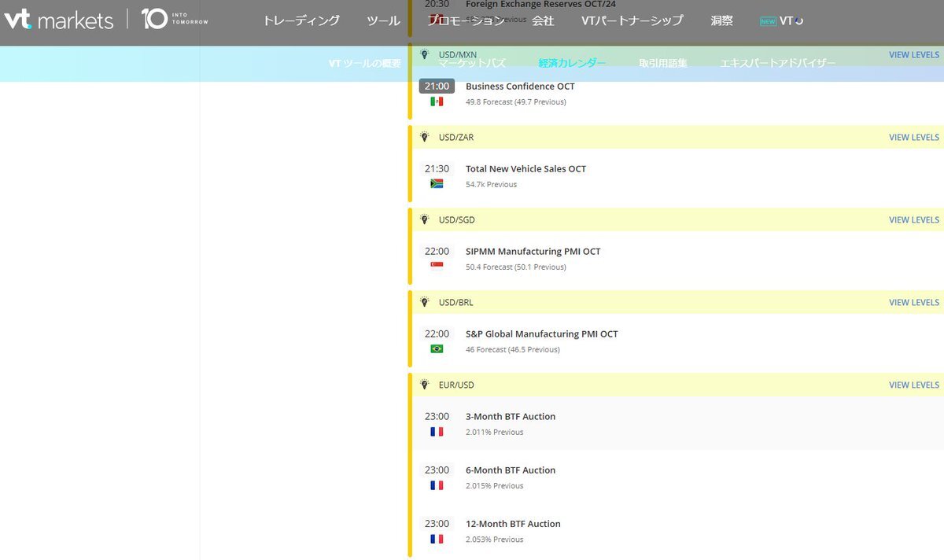Select the 取引用語集 submenu tab

(663, 63)
